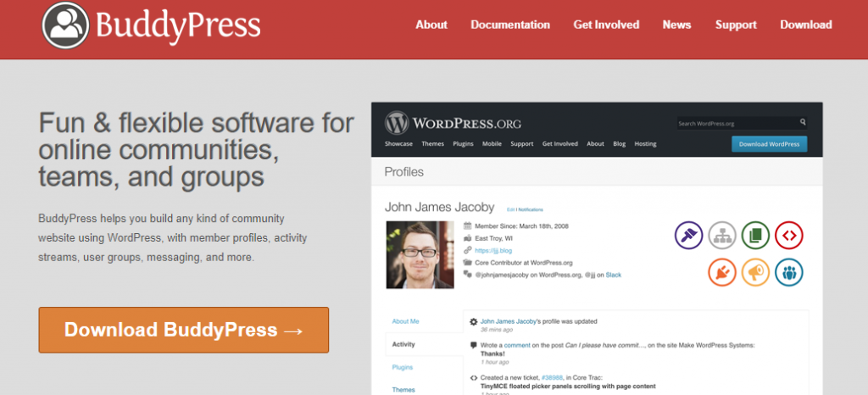Select Plugins in the WordPress.org dark menu
The width and height of the screenshot is (868, 395).
pyautogui.click(x=464, y=144)
